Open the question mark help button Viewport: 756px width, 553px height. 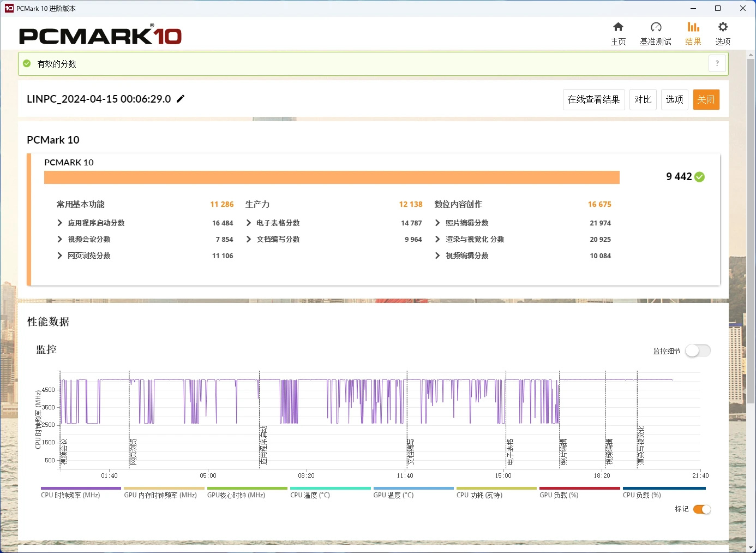click(717, 63)
